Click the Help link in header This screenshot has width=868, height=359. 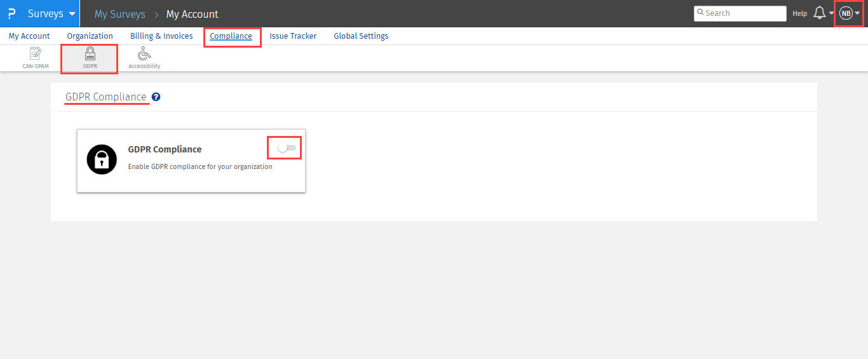799,13
